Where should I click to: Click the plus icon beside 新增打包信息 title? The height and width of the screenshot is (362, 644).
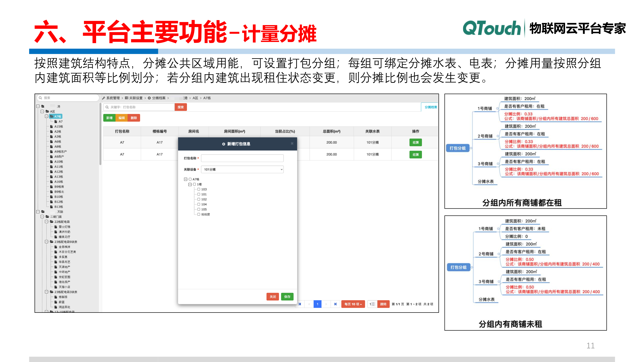tap(224, 144)
